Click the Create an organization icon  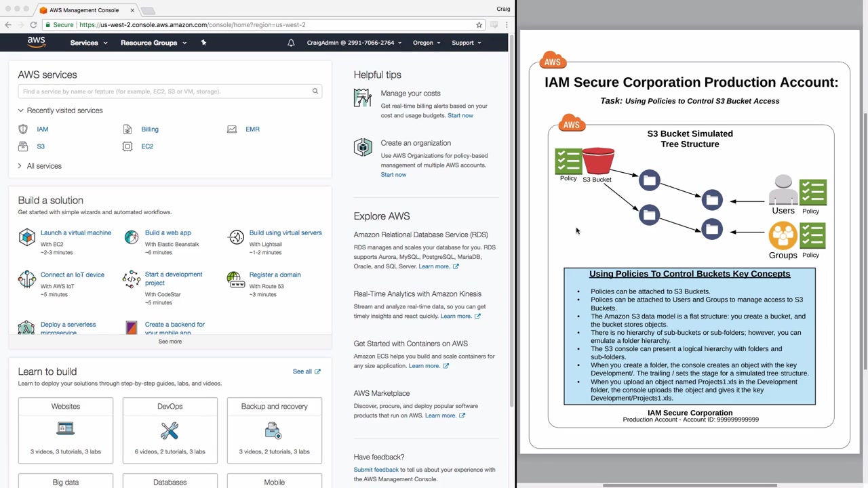tap(363, 147)
